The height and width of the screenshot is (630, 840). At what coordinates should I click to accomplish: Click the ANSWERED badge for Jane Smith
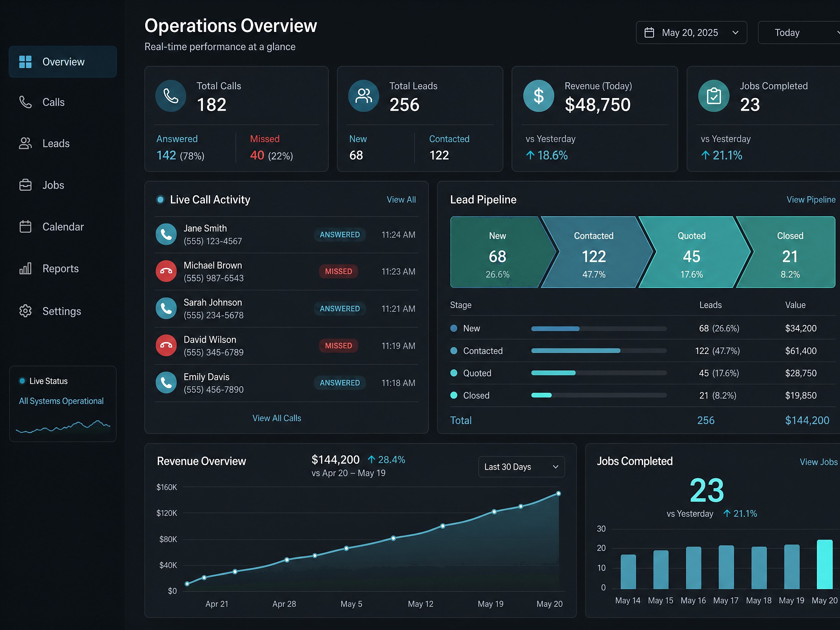[340, 234]
